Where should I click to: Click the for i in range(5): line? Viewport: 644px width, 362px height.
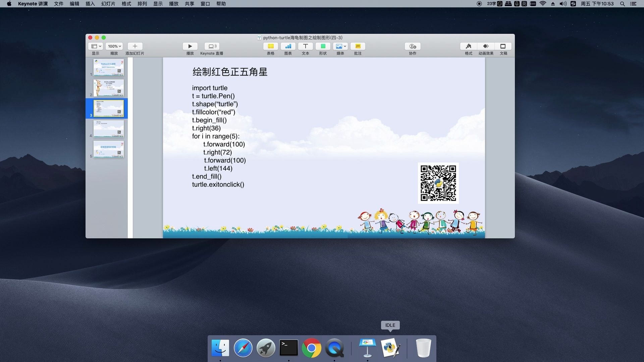tap(216, 136)
